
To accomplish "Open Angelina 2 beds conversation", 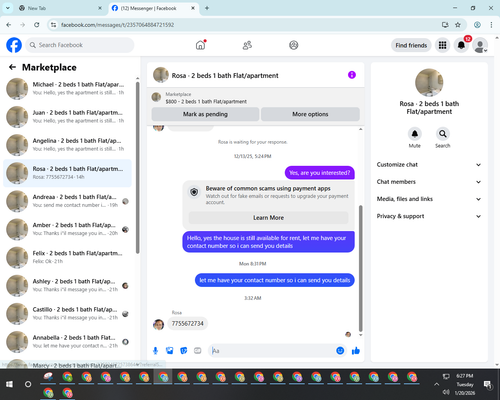I will [x=67, y=145].
